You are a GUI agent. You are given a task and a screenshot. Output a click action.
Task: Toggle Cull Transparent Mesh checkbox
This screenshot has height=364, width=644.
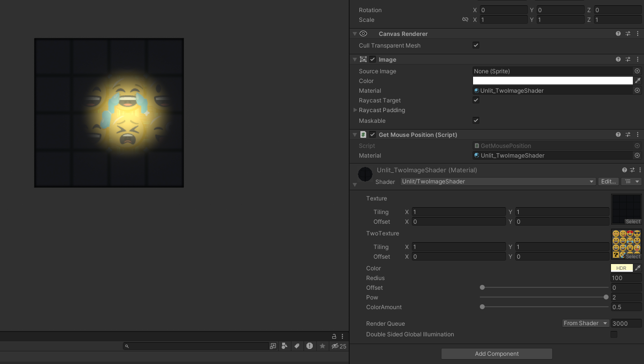click(x=476, y=45)
